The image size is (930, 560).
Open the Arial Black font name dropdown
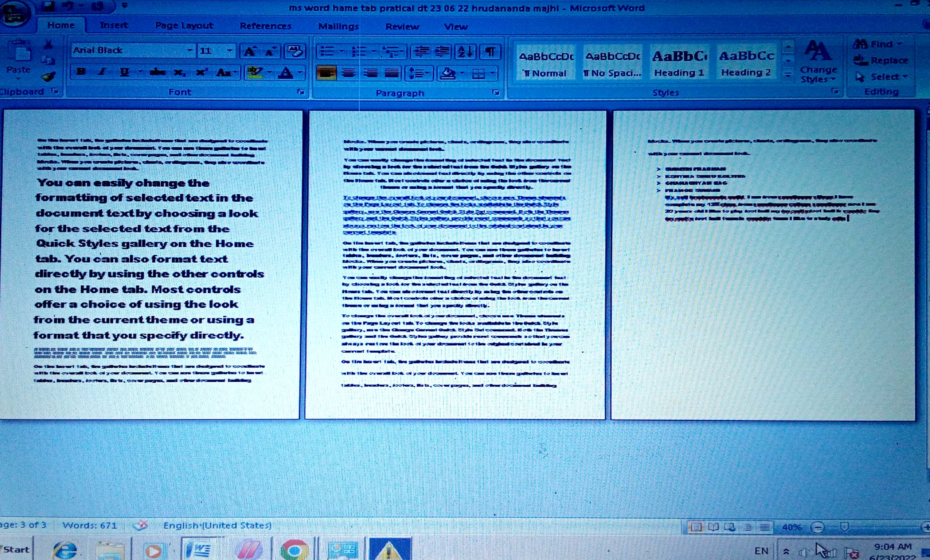point(190,50)
